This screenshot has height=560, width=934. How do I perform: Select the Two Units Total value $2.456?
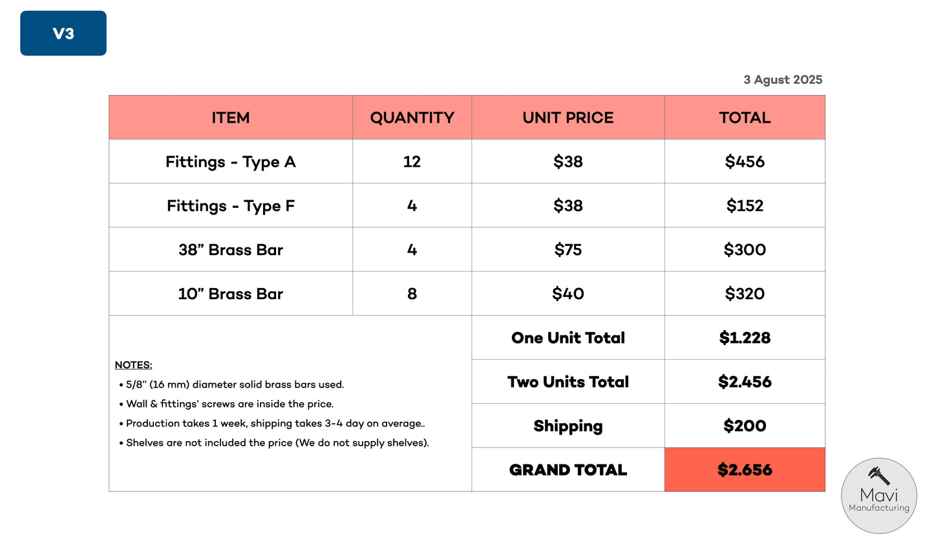pos(745,382)
